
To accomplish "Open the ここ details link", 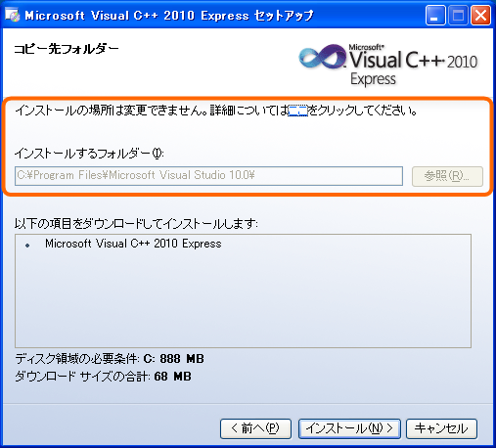I will pyautogui.click(x=298, y=111).
